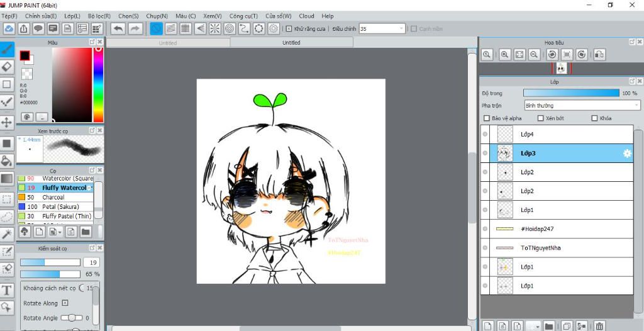Select Fluffy Pastel (Thin) brush
Viewport: 644px width, 331px height.
click(55, 216)
